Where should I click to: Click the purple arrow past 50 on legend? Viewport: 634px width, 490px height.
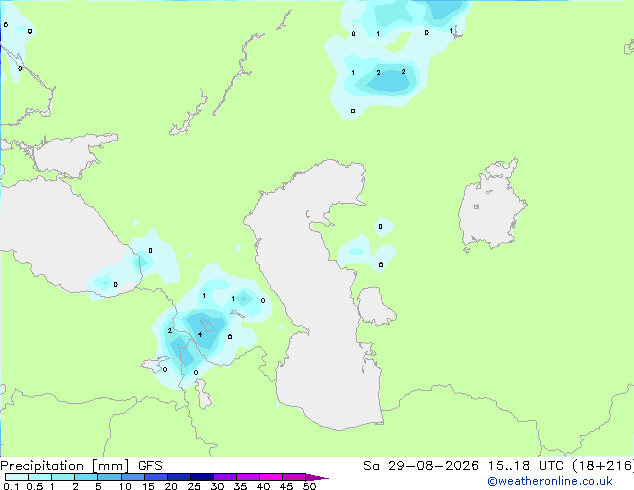pos(316,477)
